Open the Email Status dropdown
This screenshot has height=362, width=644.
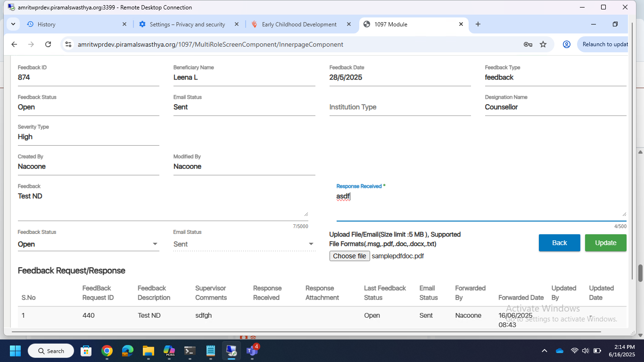[244, 244]
